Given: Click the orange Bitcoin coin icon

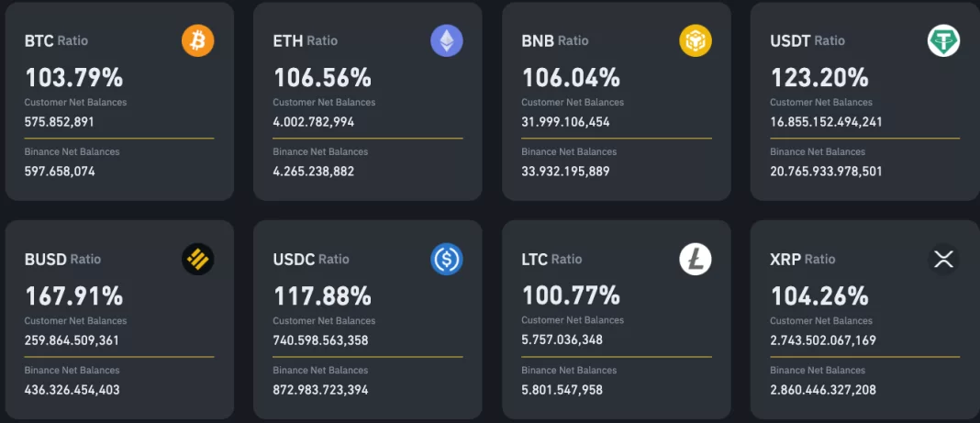Looking at the screenshot, I should (197, 40).
